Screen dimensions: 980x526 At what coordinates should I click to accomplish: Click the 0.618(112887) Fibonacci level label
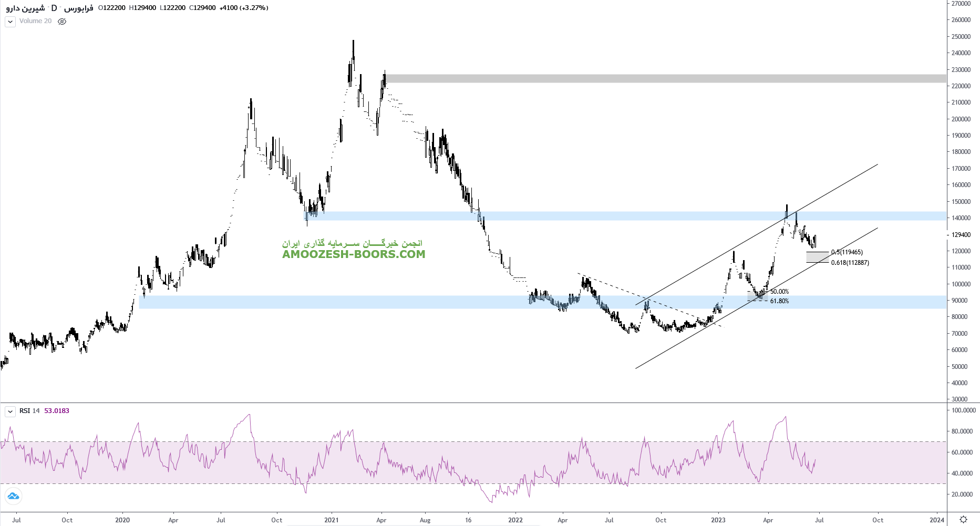(850, 263)
